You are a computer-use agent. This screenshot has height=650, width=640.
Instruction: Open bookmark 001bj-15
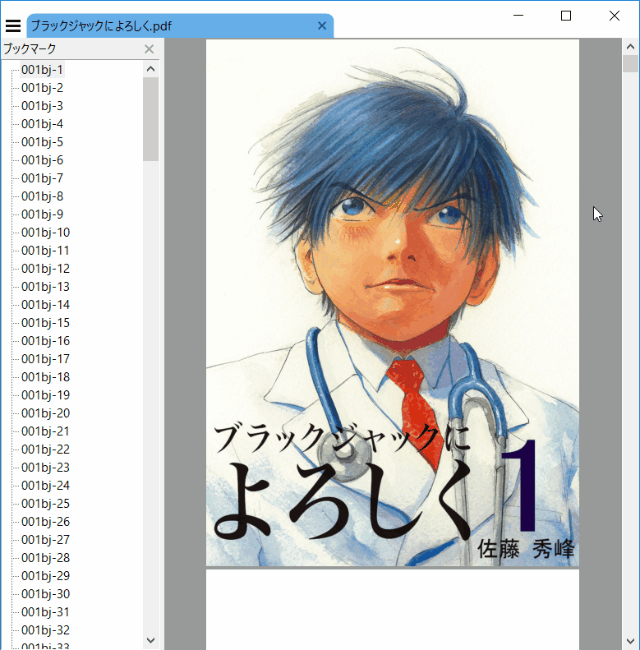click(x=45, y=323)
